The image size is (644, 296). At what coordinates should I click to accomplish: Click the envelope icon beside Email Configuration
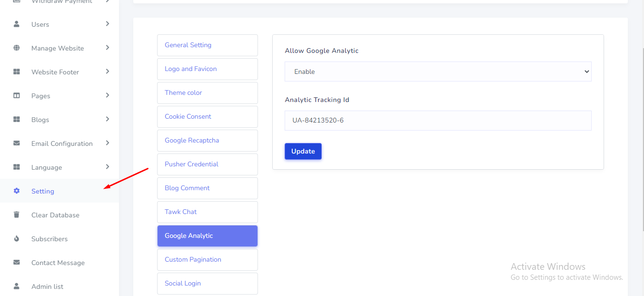pyautogui.click(x=17, y=143)
